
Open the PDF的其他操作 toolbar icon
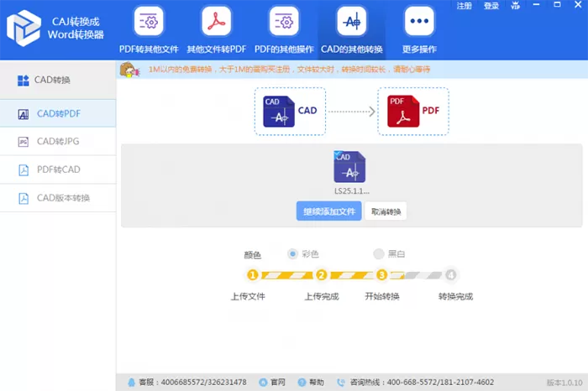tap(284, 21)
